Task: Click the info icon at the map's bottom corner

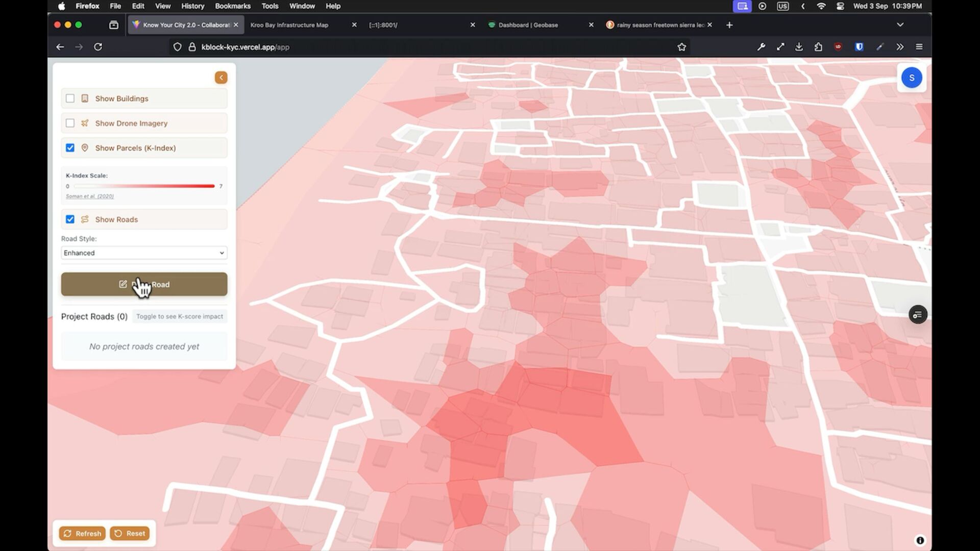Action: [x=920, y=540]
